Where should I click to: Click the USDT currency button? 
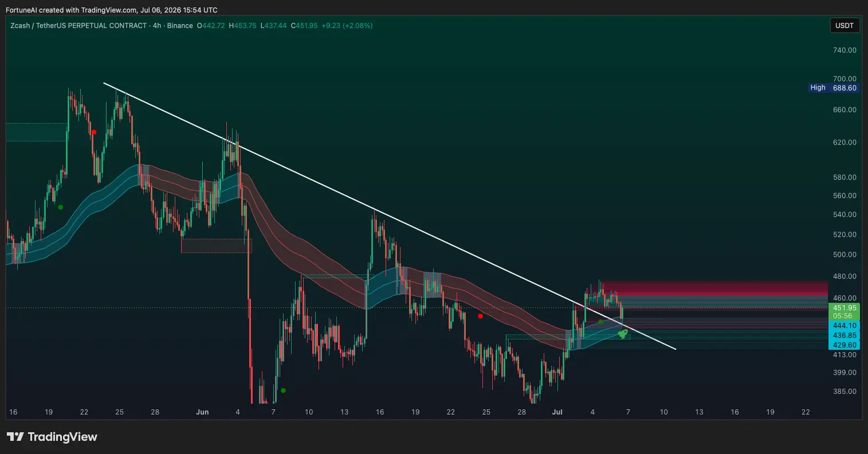click(845, 26)
